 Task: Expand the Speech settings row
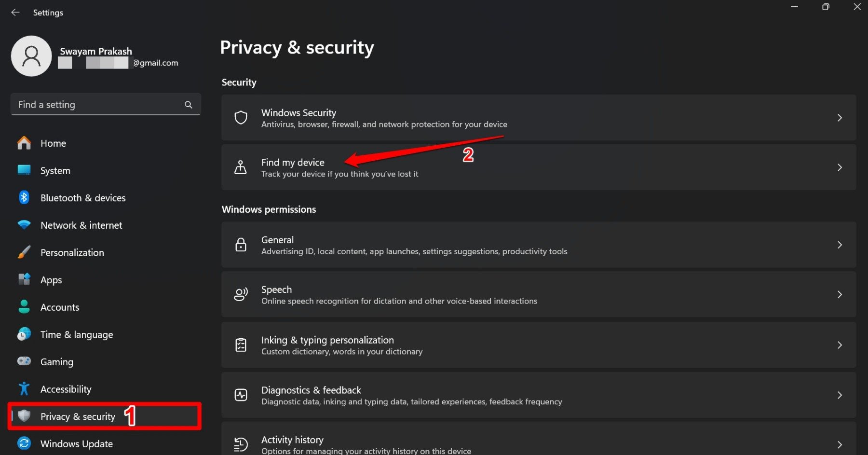(x=840, y=294)
